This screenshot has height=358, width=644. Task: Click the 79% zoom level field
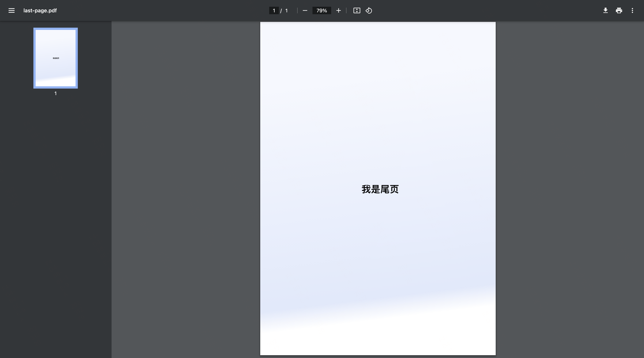click(321, 10)
